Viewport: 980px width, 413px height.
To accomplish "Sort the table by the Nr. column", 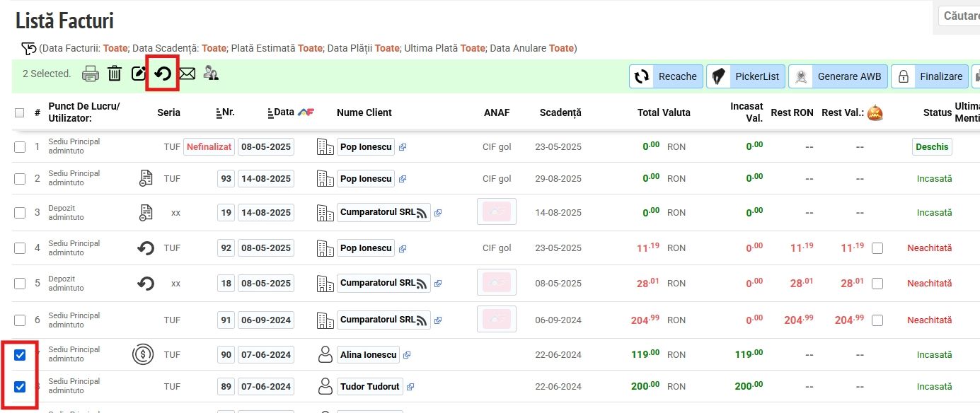I will click(x=225, y=112).
